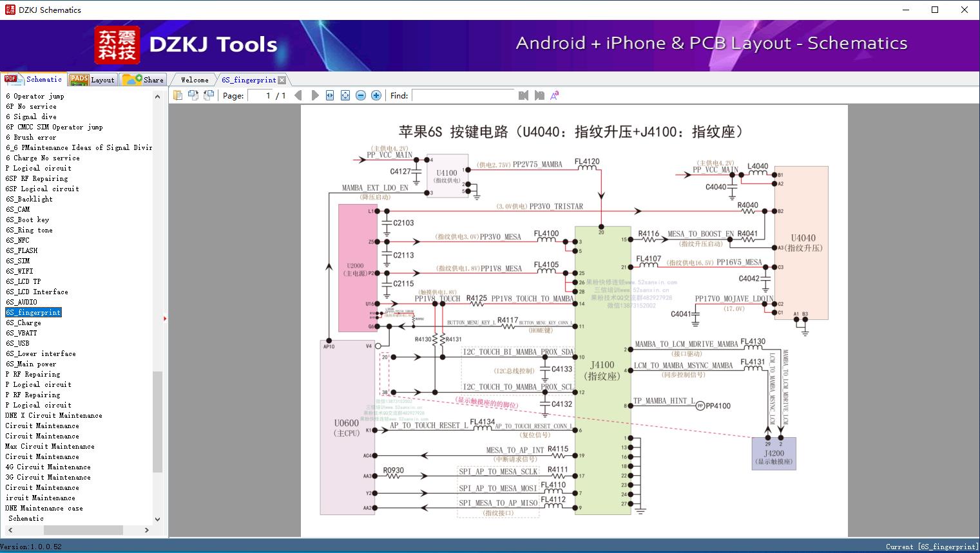
Task: Open the 6S_CAM schematic
Action: coord(18,209)
